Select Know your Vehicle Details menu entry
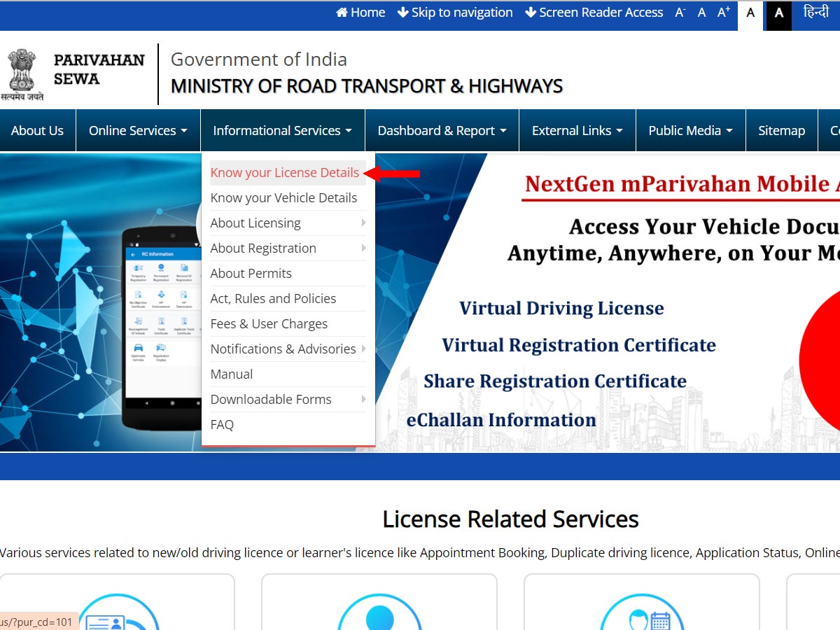Screen dimensions: 840x630 [283, 198]
